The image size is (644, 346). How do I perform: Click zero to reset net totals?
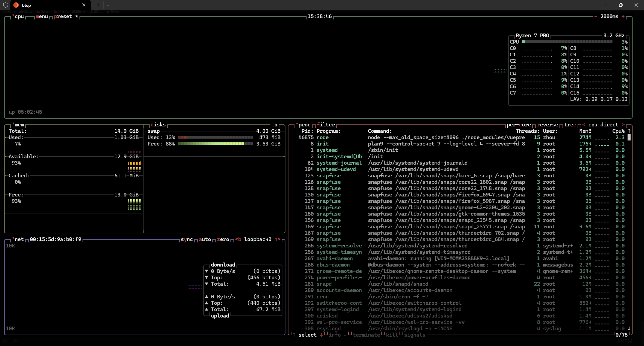[223, 239]
